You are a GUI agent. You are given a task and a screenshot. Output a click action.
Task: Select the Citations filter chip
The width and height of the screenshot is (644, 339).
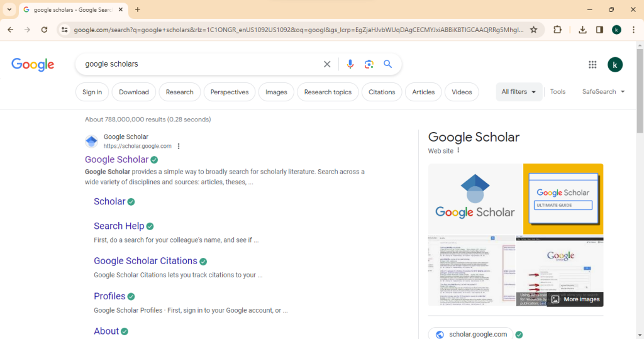coord(382,92)
